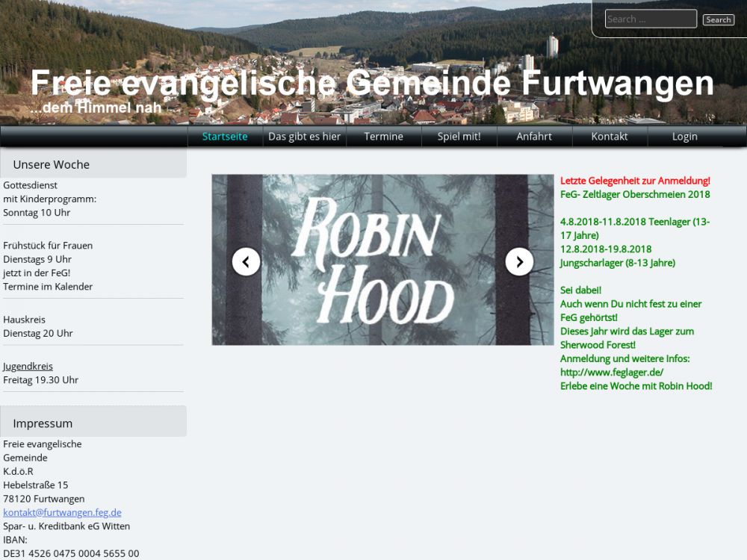Click the Impressum sidebar heading
The width and height of the screenshot is (747, 560).
point(43,423)
